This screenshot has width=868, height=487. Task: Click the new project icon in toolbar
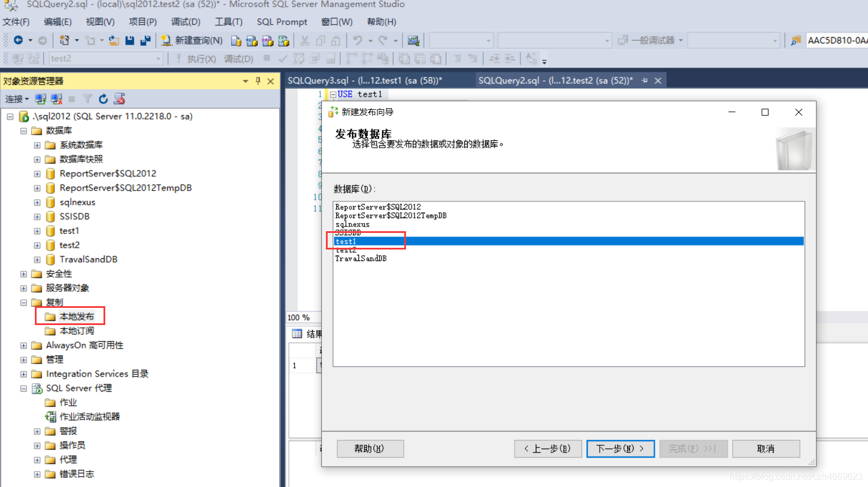65,40
